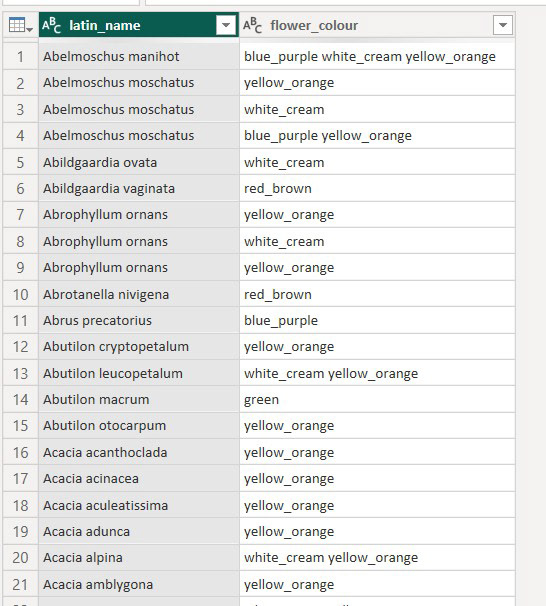
Task: Open the flower_colour column filter dropdown
Action: click(503, 26)
